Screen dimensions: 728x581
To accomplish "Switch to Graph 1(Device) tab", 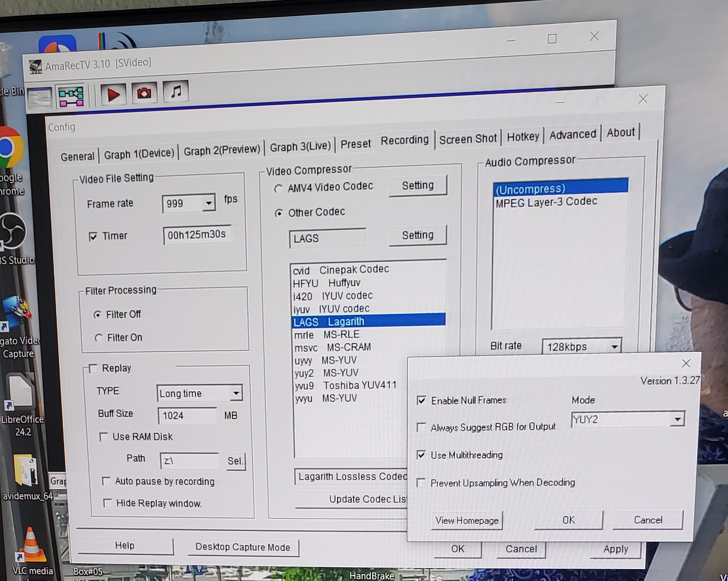I will pos(139,153).
